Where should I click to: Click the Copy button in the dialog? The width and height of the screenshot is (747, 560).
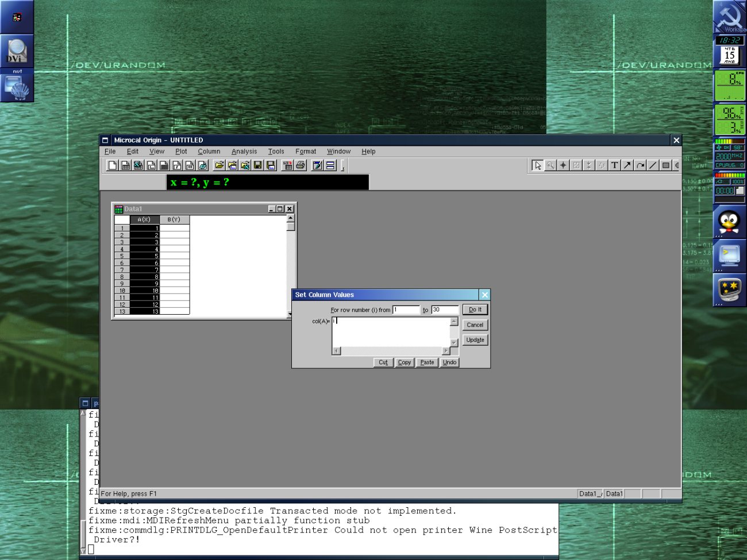[405, 362]
